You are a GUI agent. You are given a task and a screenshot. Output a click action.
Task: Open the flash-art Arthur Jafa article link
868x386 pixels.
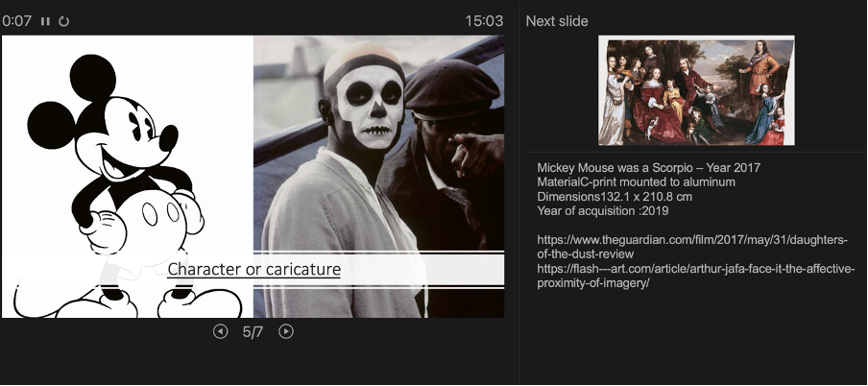pyautogui.click(x=696, y=276)
